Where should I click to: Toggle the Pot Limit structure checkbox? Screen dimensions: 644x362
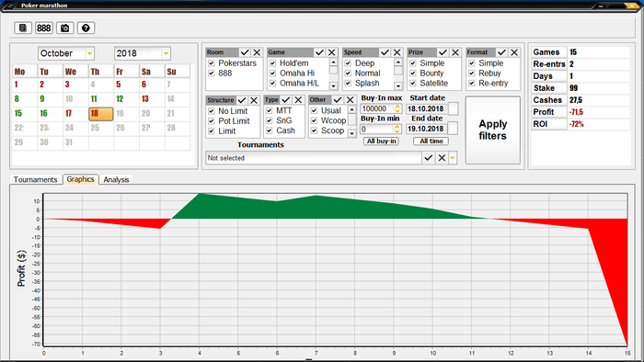pyautogui.click(x=212, y=121)
